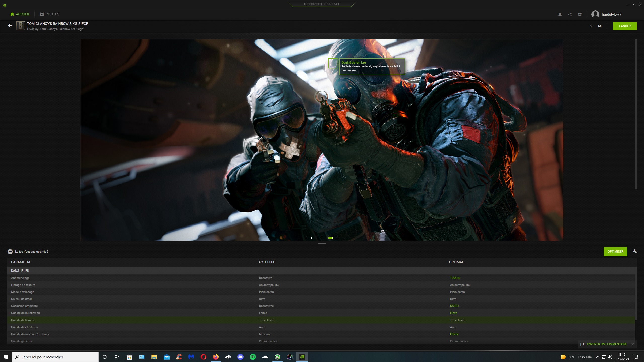Open the share icon
644x362 pixels.
click(570, 14)
